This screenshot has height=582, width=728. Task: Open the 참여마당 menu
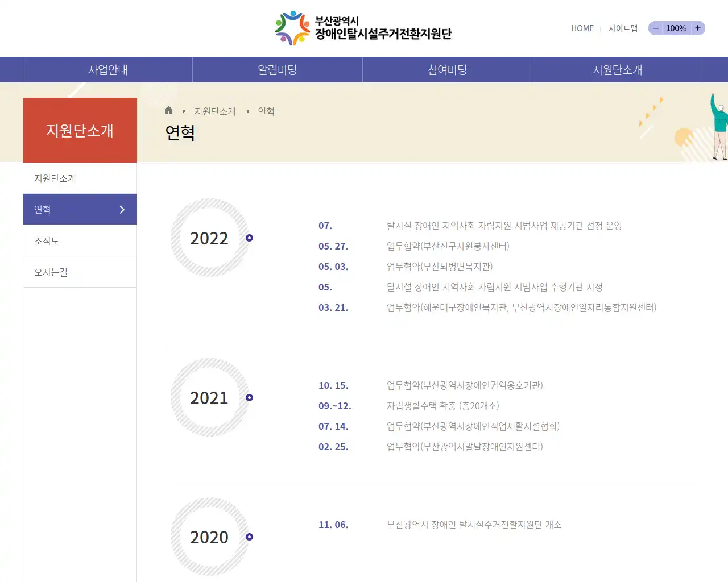pos(448,69)
